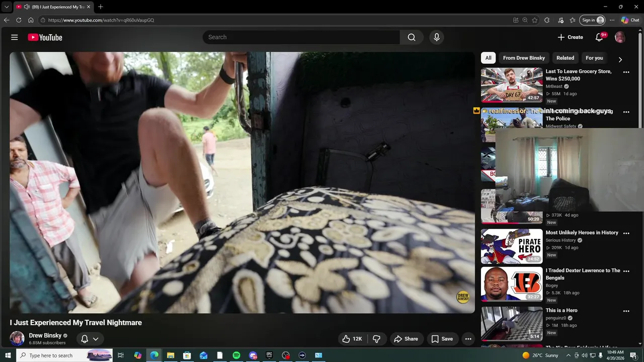Viewport: 644px width, 362px height.
Task: Open the MrBeast grocery store thumbnail
Action: coord(512,85)
